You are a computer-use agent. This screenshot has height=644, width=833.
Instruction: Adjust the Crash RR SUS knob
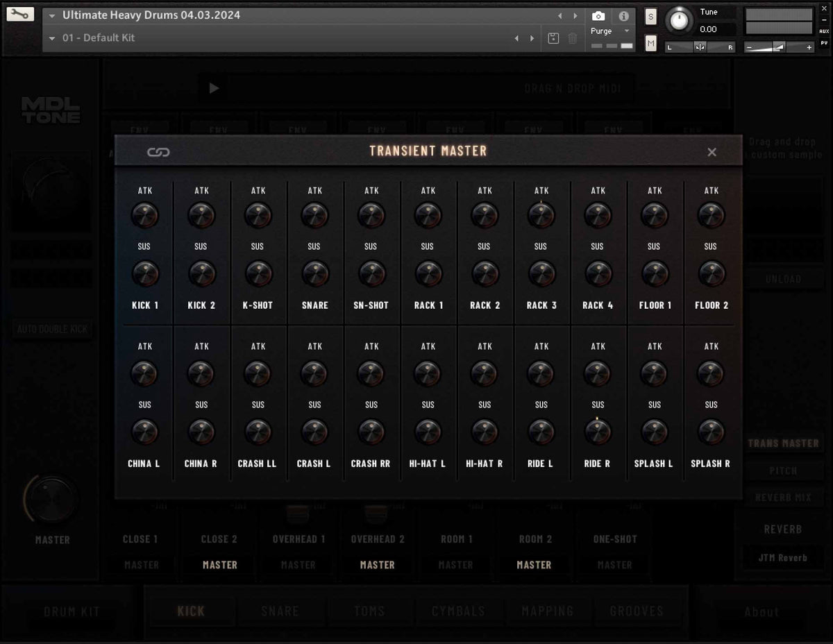(371, 432)
